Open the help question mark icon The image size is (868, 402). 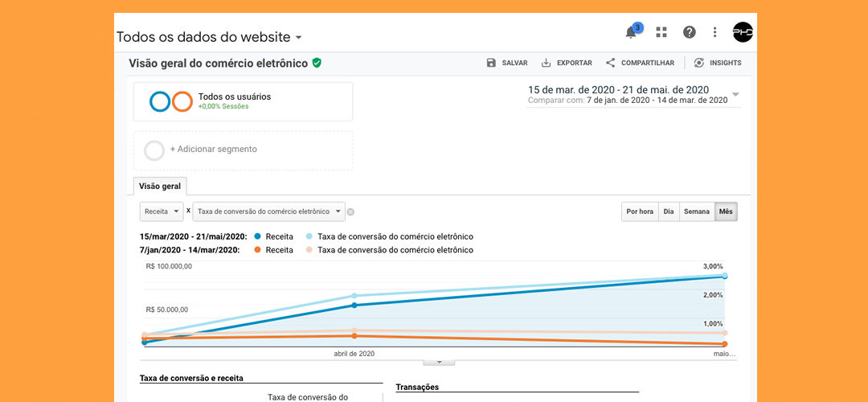(689, 32)
